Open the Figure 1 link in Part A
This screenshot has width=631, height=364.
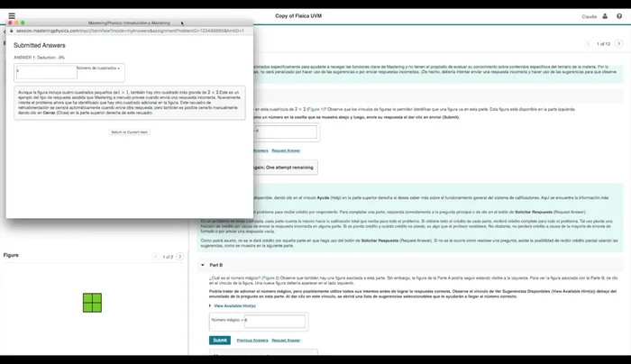pyautogui.click(x=315, y=109)
